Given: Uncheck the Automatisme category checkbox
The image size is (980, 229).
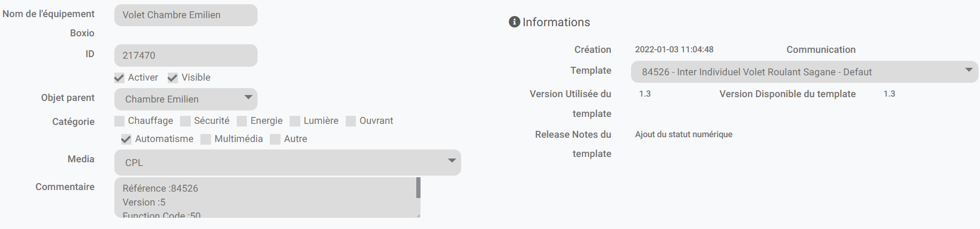Looking at the screenshot, I should pos(126,139).
